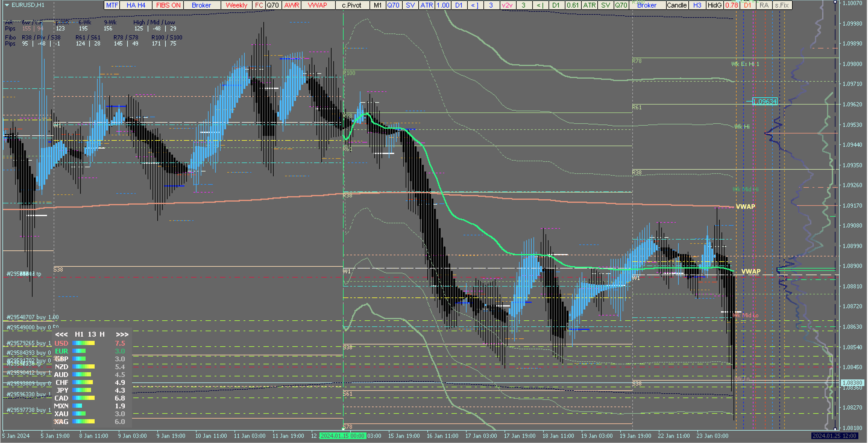The image size is (868, 443).
Task: Open the EURUSD,H1 chart dropdown arrow
Action: click(6, 5)
